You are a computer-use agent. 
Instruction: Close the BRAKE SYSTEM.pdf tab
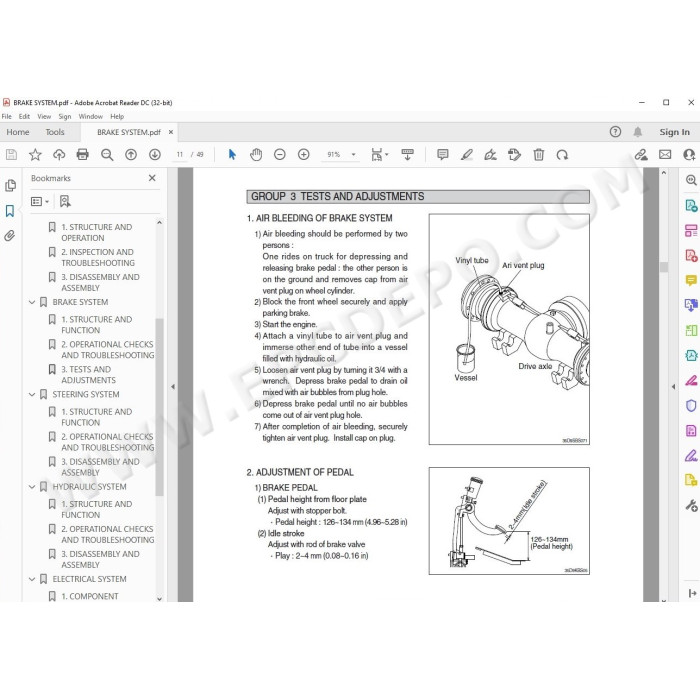[x=171, y=132]
